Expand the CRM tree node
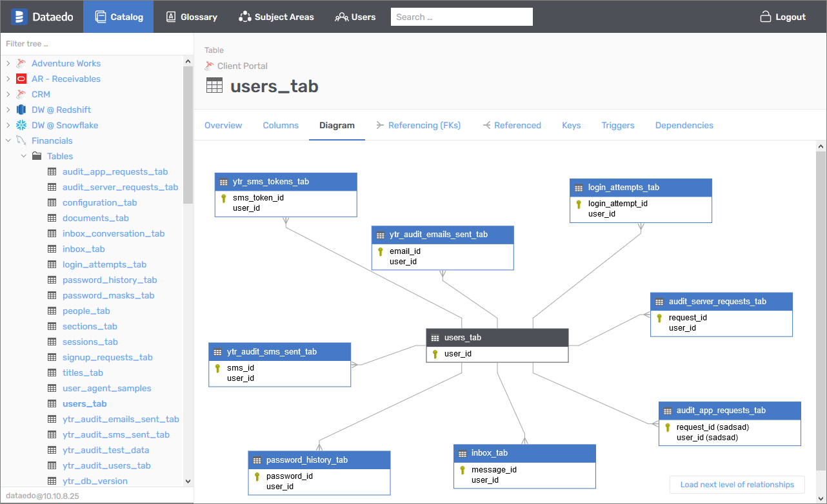This screenshot has width=827, height=504. pos(8,94)
